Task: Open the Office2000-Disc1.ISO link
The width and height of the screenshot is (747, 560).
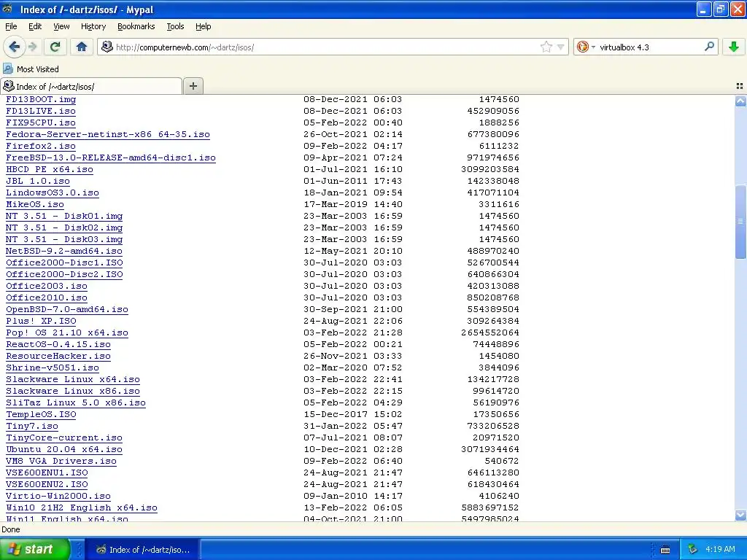Action: pyautogui.click(x=64, y=262)
